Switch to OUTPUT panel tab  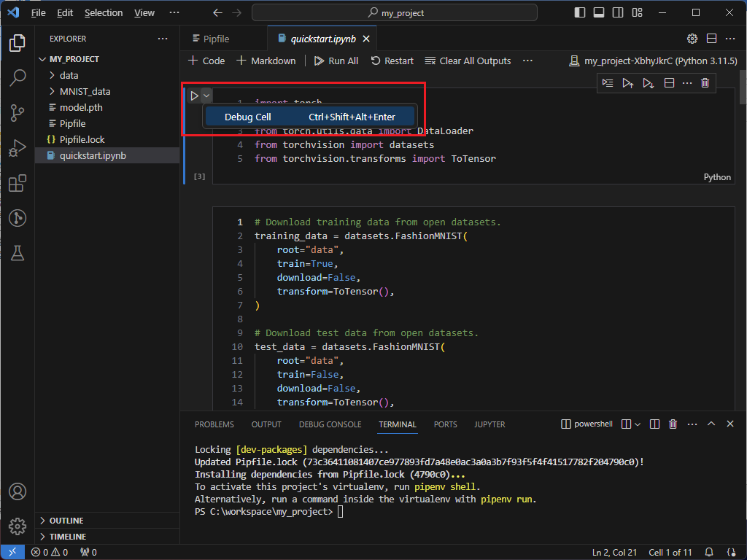pyautogui.click(x=266, y=424)
